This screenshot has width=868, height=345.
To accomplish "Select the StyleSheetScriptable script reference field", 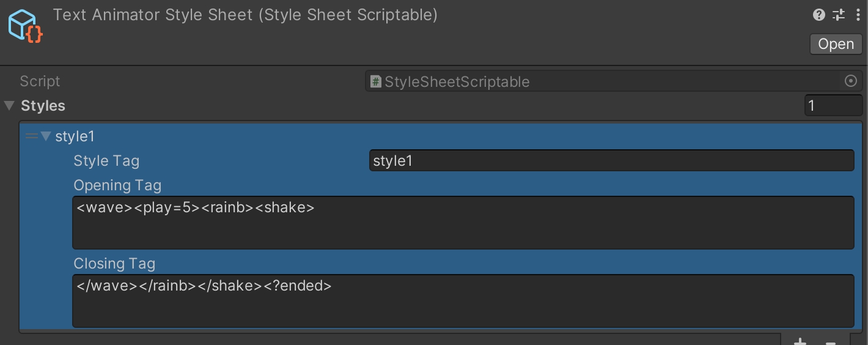I will (605, 81).
